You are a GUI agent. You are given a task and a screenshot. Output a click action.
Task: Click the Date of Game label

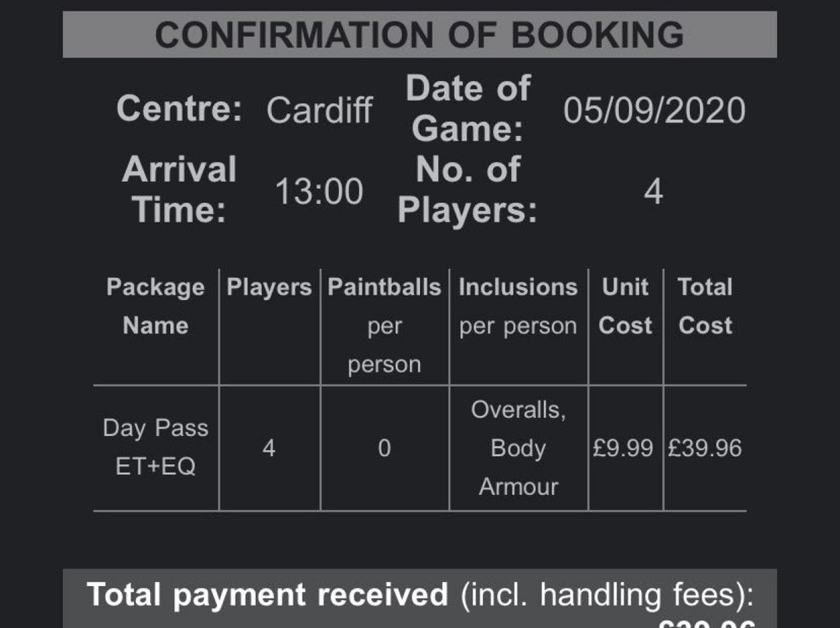point(467,109)
